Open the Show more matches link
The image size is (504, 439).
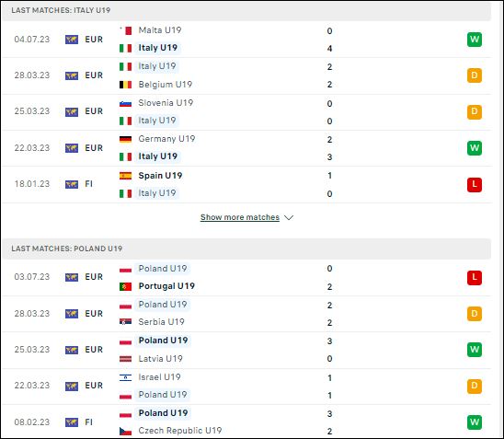[240, 217]
